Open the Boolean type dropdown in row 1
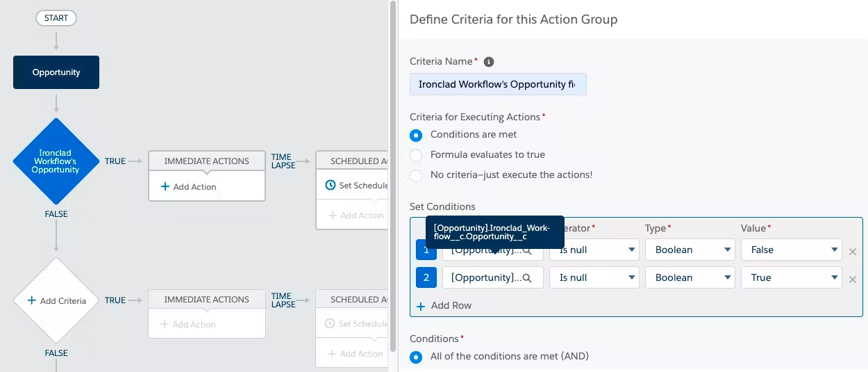 [690, 250]
